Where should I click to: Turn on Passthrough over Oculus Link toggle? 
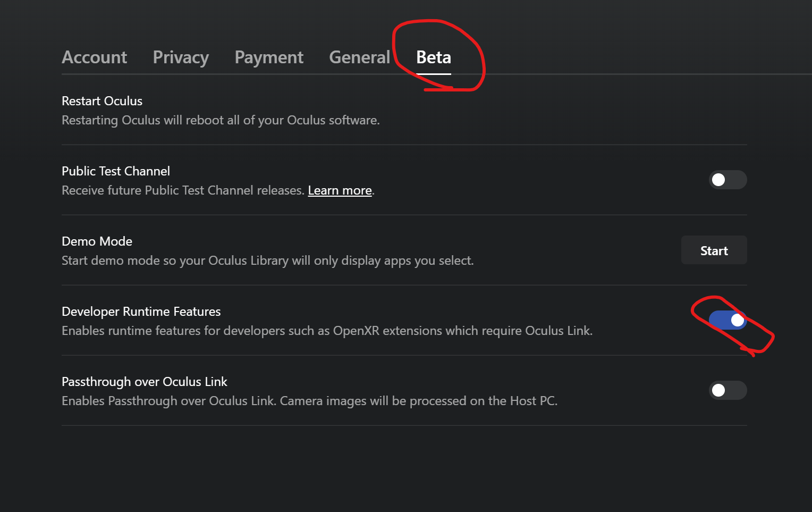[728, 390]
